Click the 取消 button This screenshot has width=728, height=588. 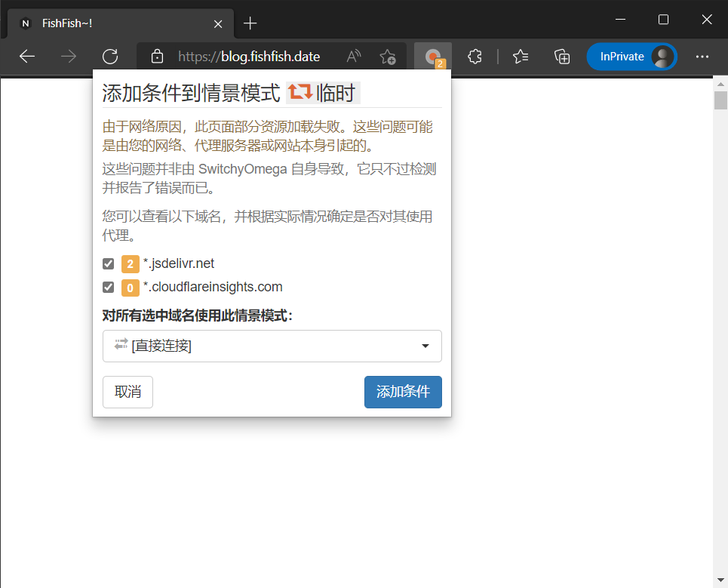127,392
